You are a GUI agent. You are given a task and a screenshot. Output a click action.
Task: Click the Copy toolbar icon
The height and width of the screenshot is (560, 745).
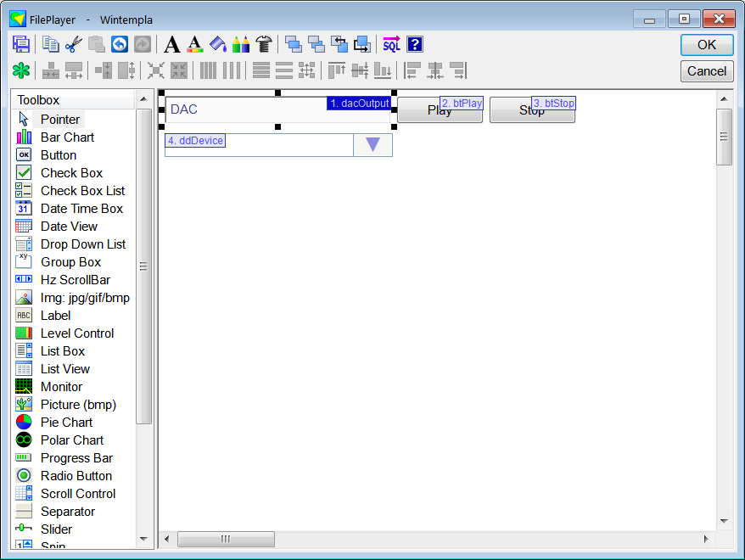click(50, 45)
